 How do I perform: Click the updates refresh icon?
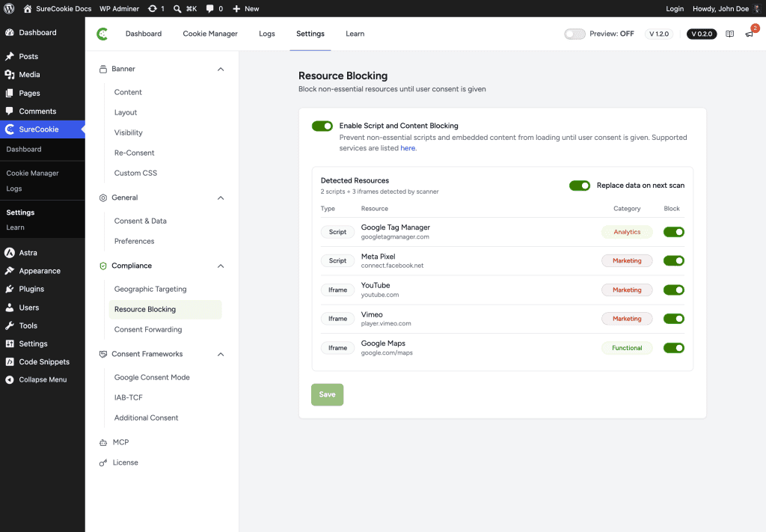(x=153, y=9)
